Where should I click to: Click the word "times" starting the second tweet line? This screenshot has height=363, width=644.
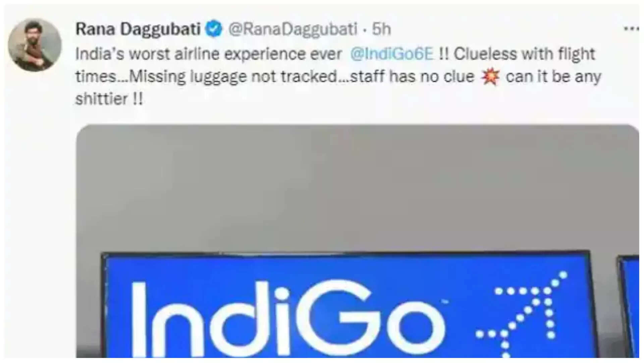click(x=96, y=77)
